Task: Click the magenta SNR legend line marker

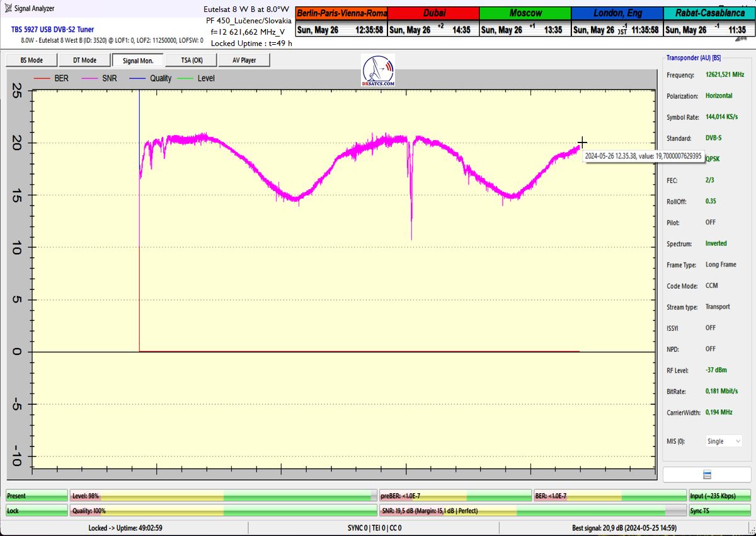Action: tap(88, 79)
